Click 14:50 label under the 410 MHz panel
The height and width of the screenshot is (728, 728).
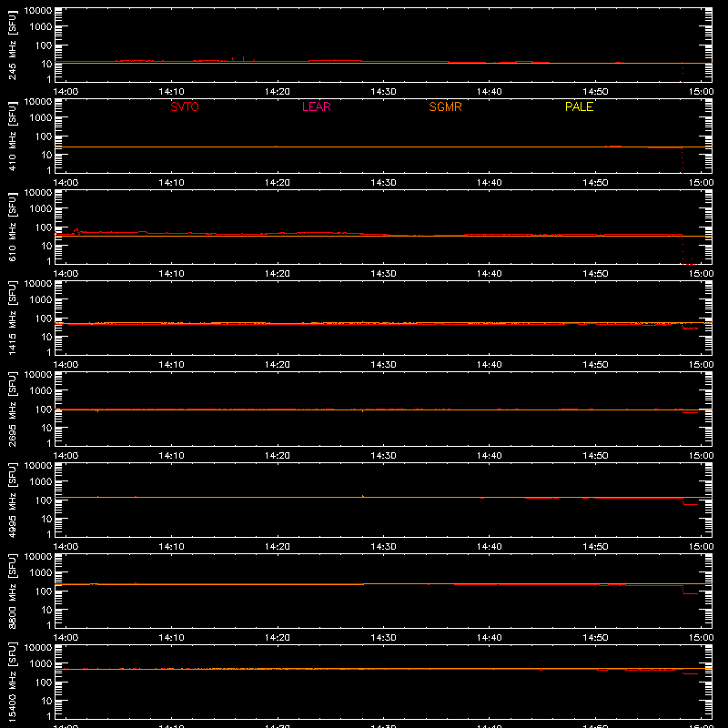coord(595,183)
